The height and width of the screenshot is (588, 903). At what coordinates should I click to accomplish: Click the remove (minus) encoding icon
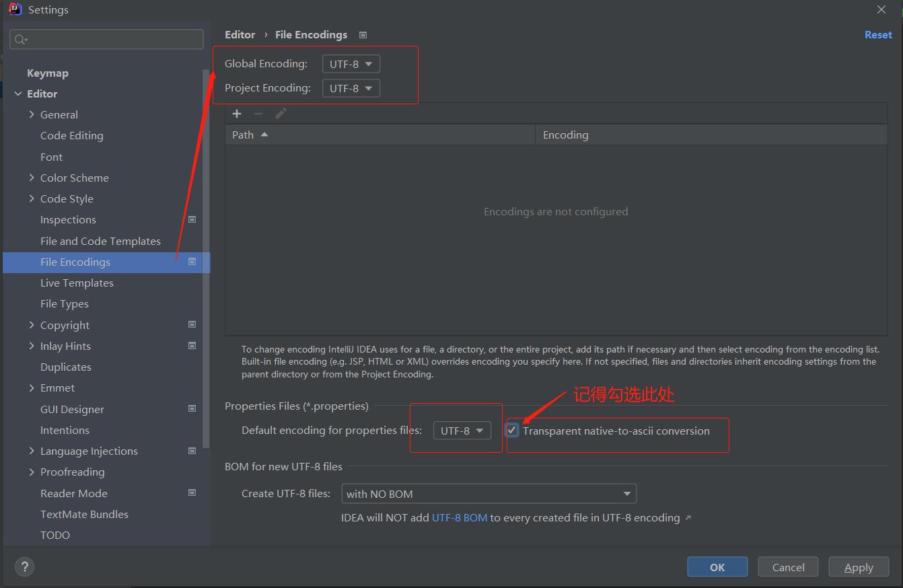pos(258,114)
